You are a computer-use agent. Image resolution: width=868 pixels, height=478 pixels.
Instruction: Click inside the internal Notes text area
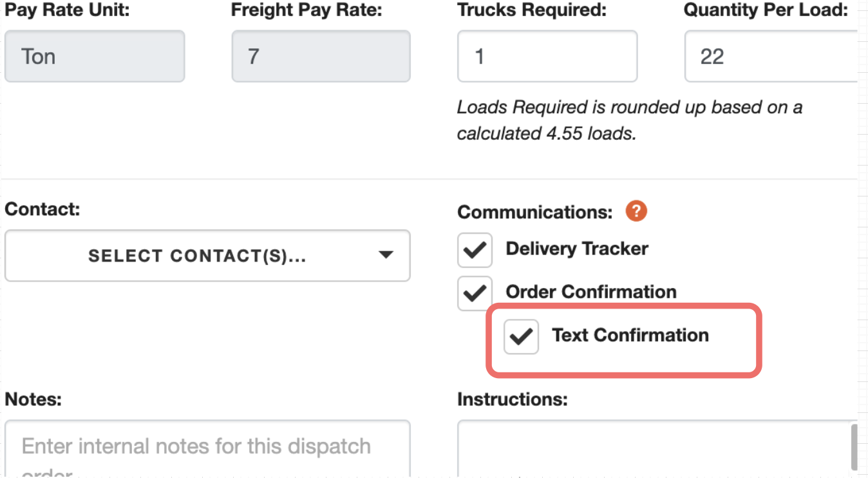click(207, 449)
